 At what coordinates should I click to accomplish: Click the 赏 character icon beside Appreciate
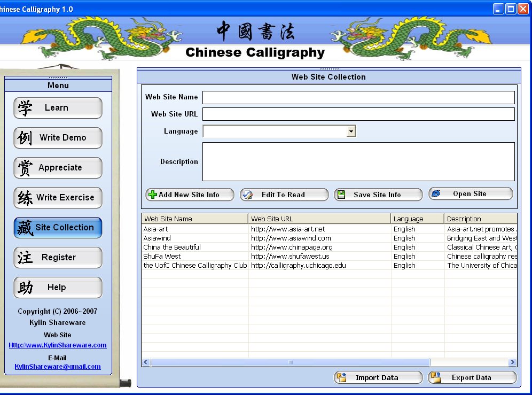point(25,168)
